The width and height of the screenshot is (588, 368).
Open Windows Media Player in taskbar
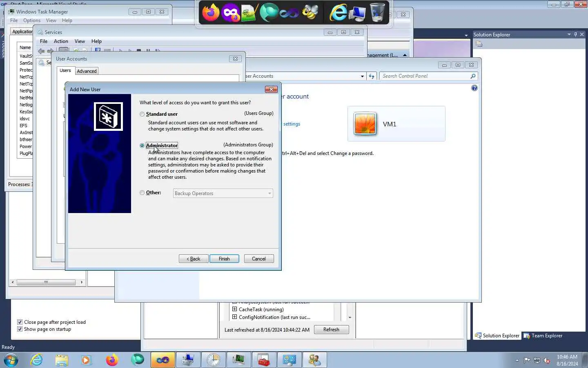click(x=86, y=360)
